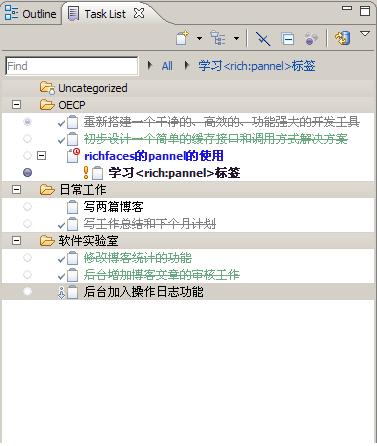Activate the task 写两篇博客 radio
Screen dimensions: 377x446
coord(27,207)
